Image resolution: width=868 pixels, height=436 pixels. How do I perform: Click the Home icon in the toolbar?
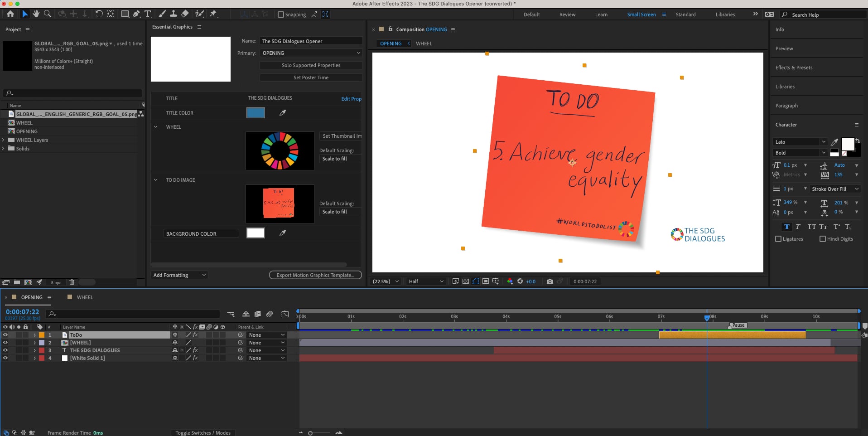[10, 14]
